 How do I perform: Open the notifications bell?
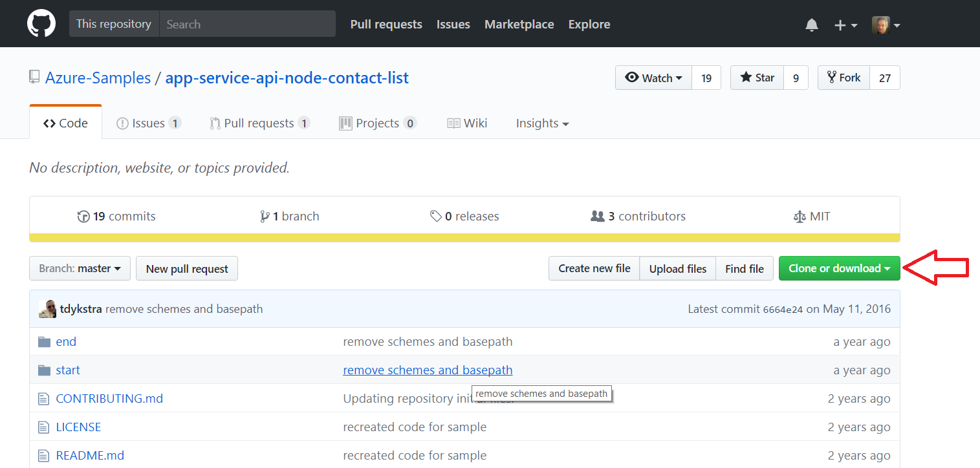[x=811, y=25]
